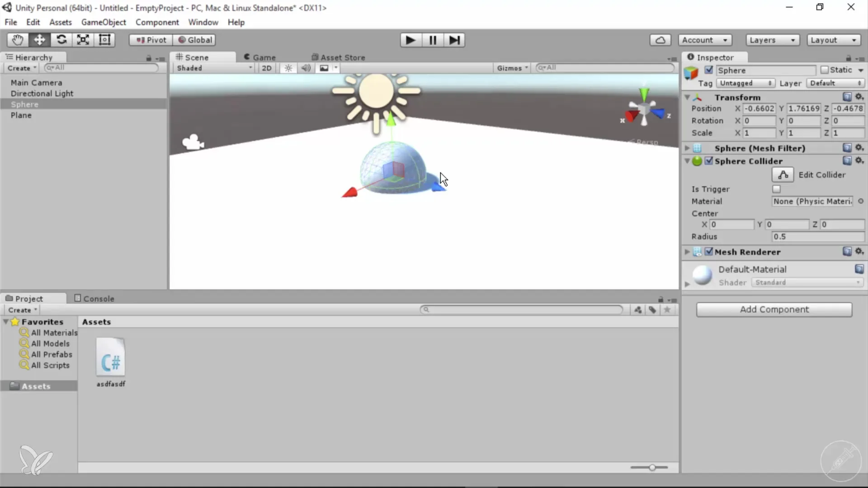Image resolution: width=868 pixels, height=488 pixels.
Task: Open the Static options dropdown arrow
Action: pyautogui.click(x=861, y=70)
